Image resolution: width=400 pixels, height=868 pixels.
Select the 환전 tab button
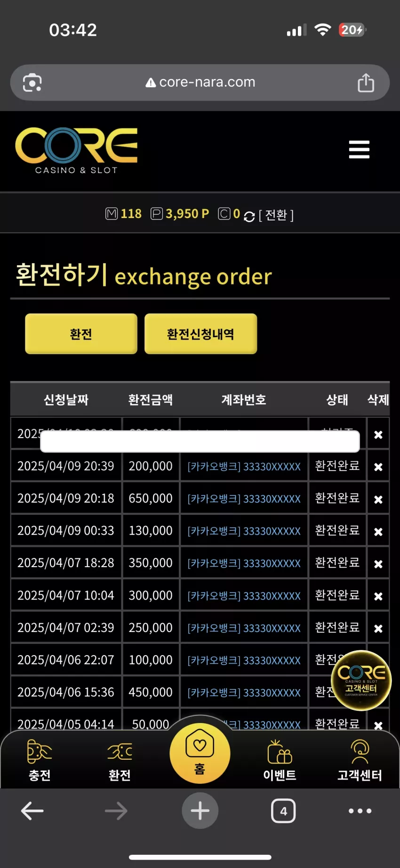tap(81, 334)
